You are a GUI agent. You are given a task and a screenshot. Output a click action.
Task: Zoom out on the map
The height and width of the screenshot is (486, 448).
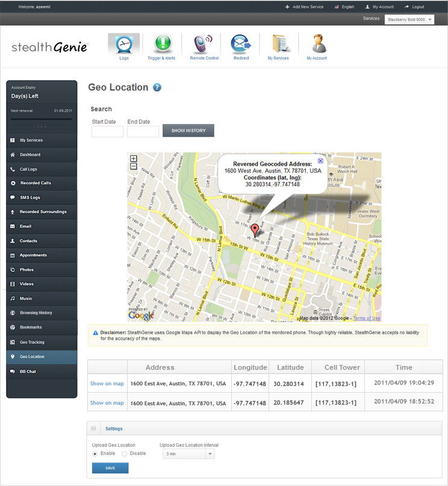pyautogui.click(x=133, y=166)
